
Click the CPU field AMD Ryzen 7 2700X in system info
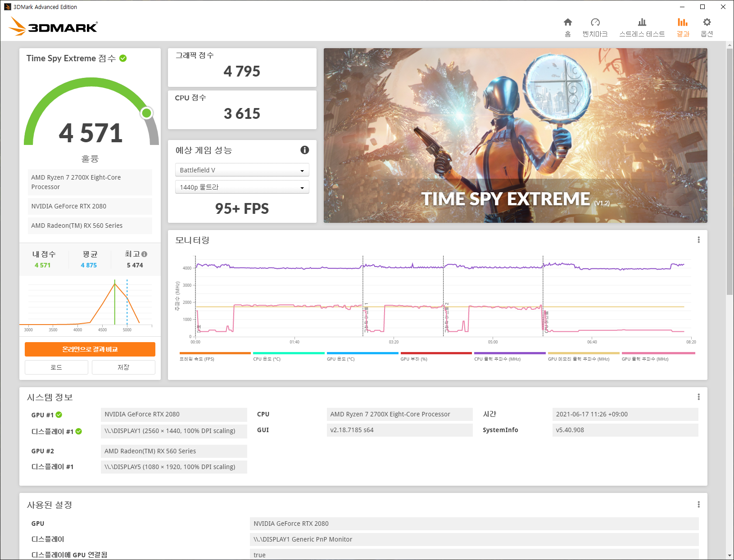pos(399,414)
